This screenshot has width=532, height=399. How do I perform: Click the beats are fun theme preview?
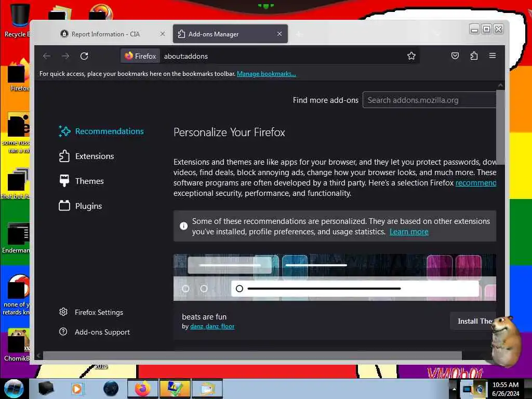click(x=335, y=277)
